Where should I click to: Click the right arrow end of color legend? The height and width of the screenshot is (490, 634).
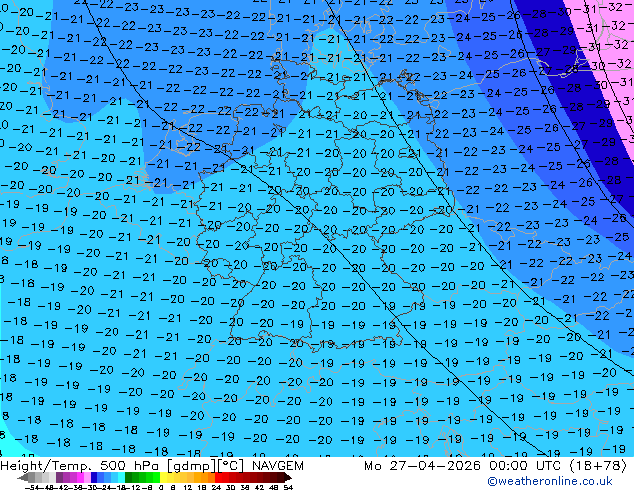(x=290, y=479)
